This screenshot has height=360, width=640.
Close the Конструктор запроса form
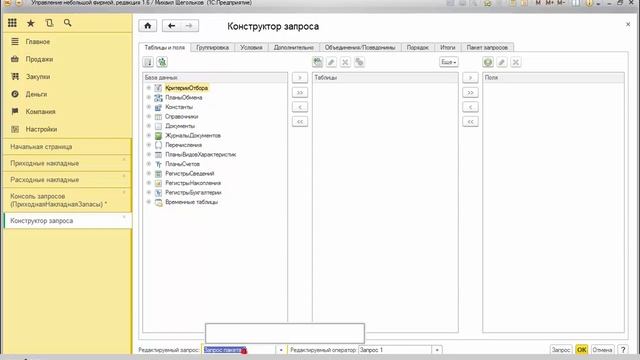point(628,24)
